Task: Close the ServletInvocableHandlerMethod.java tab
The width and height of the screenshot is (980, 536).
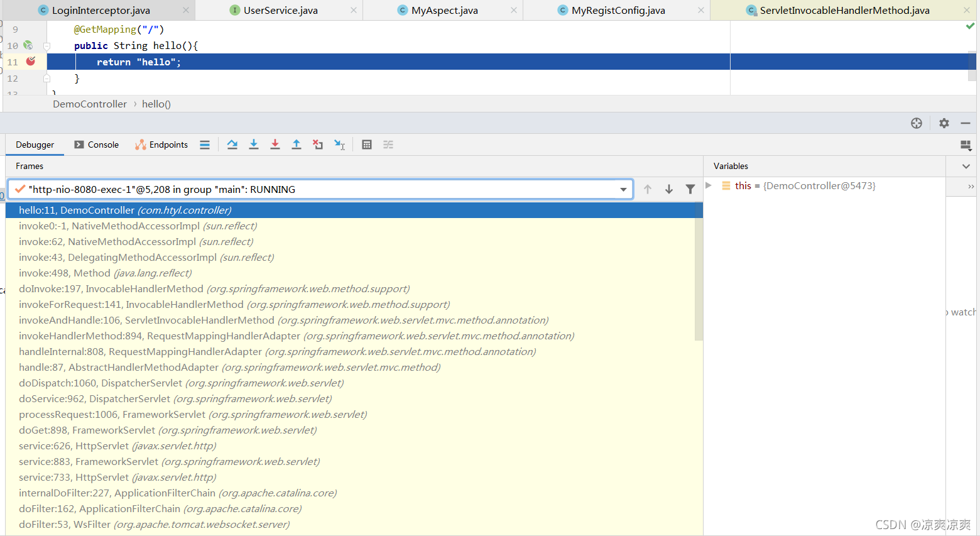Action: coord(967,10)
